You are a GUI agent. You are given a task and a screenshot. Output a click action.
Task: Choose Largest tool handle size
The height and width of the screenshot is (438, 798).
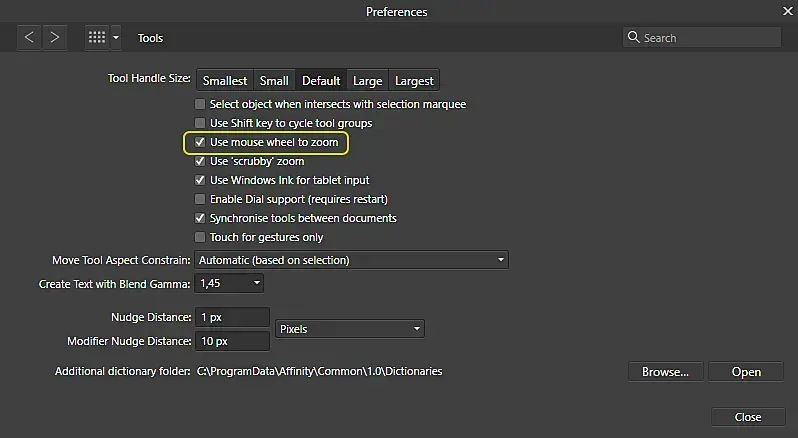point(414,80)
